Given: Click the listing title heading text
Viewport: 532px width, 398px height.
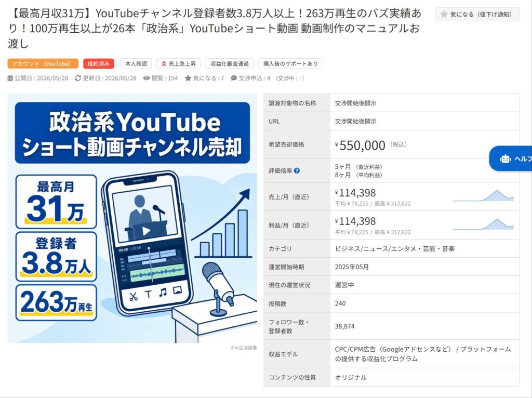Looking at the screenshot, I should 215,29.
